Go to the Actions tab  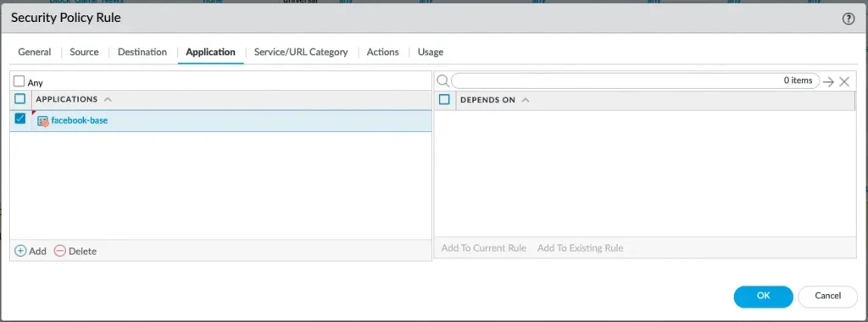pos(382,52)
